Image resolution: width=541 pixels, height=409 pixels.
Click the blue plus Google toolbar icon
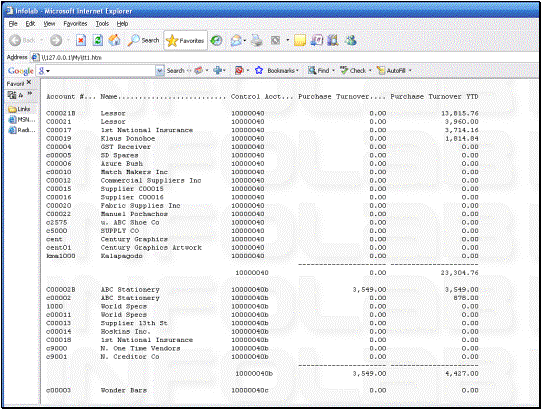coord(217,71)
